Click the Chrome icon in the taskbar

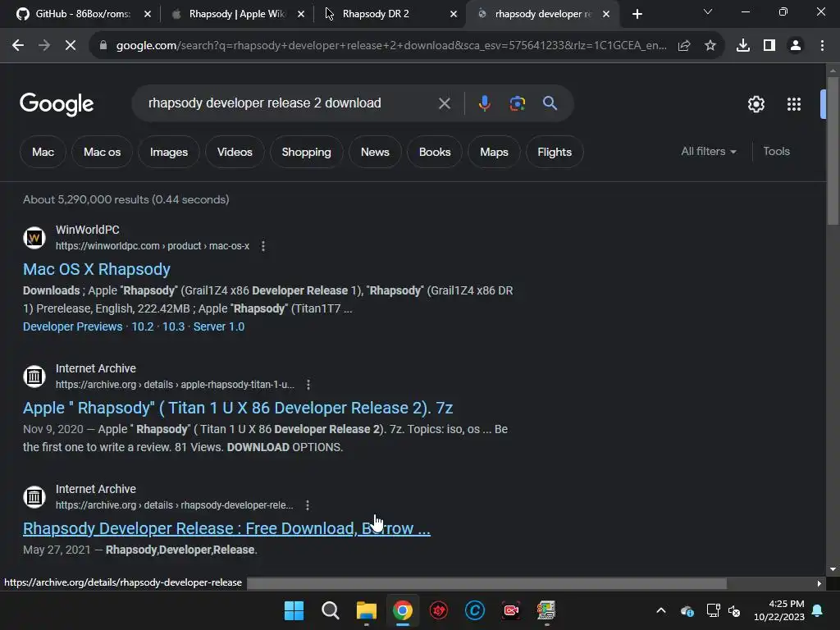pyautogui.click(x=402, y=610)
